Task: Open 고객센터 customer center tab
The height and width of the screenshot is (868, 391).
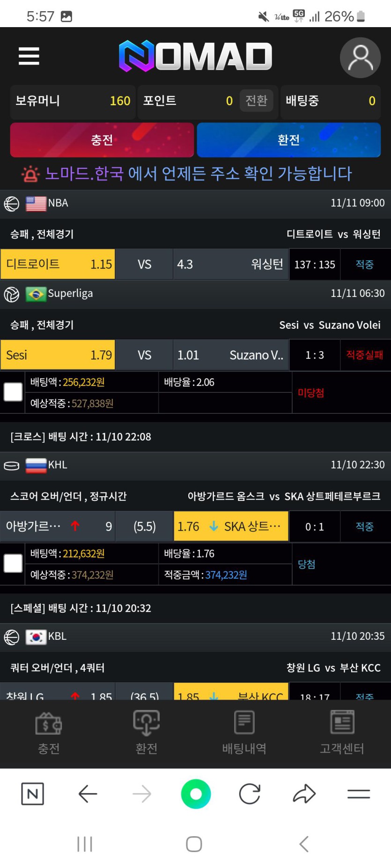Action: tap(342, 732)
